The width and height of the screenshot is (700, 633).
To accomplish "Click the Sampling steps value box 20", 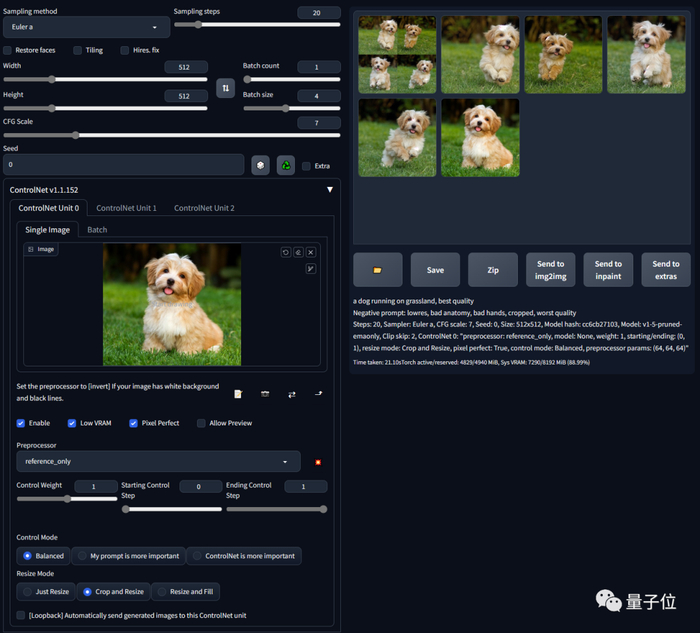I will click(x=319, y=12).
